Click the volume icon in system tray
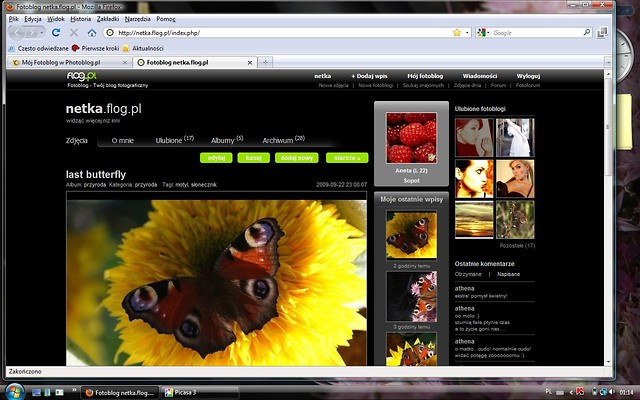 [x=611, y=392]
